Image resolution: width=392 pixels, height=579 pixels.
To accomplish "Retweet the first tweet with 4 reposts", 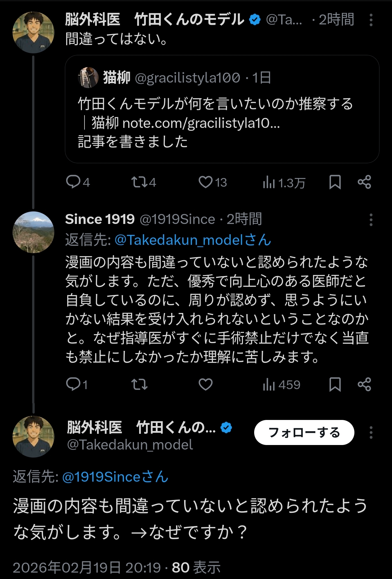I will [139, 182].
